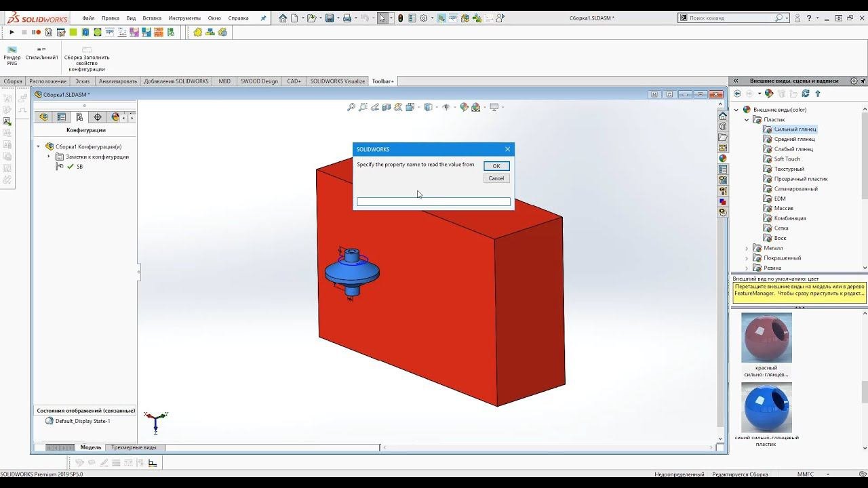Run the Рендер PNG macro button
This screenshot has height=488, width=868.
click(12, 56)
